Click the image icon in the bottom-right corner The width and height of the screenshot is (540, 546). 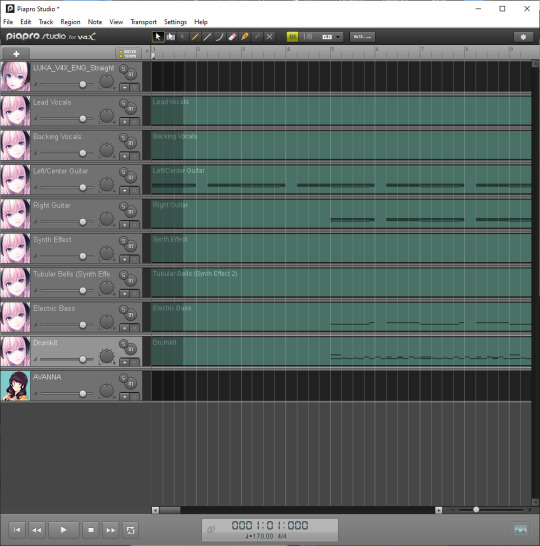(x=521, y=530)
